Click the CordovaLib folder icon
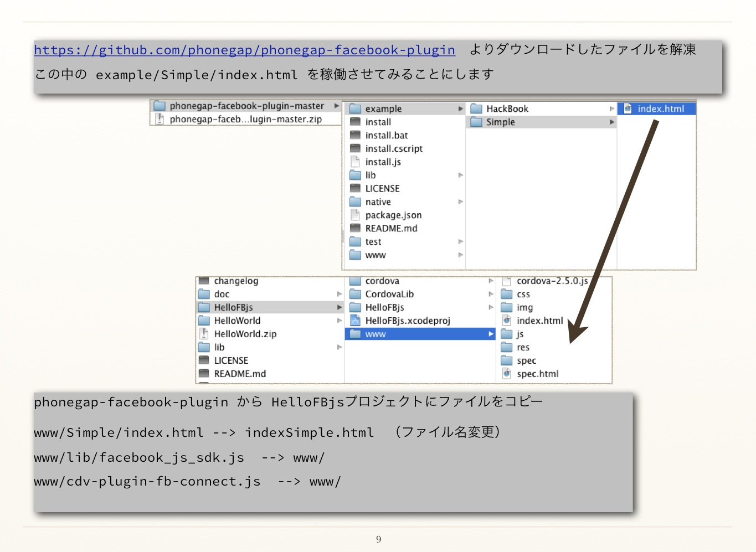This screenshot has width=756, height=552. pos(356,294)
